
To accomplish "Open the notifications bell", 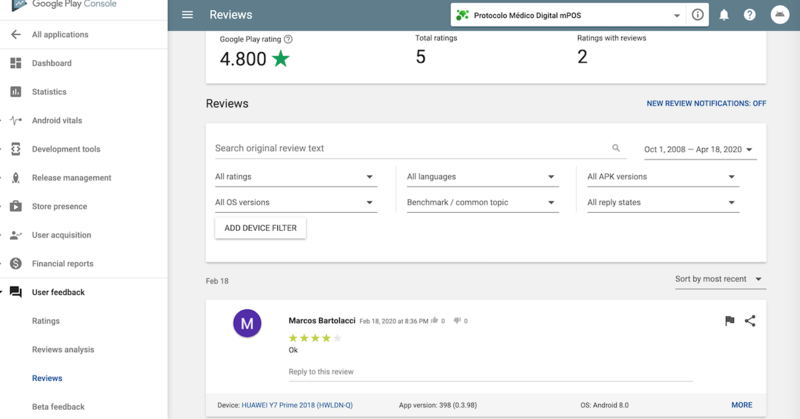I will pos(724,15).
